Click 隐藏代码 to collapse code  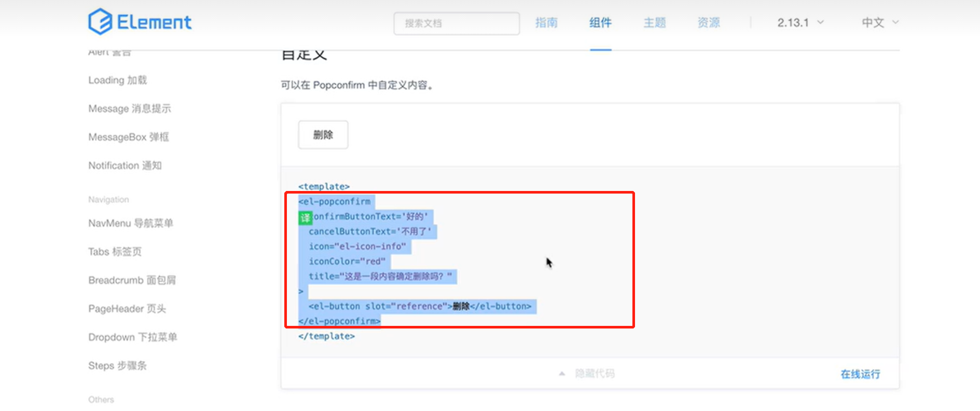[x=595, y=374]
